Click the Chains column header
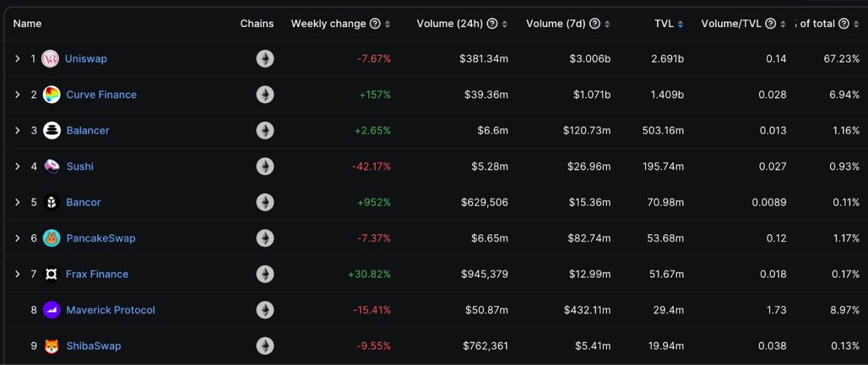The height and width of the screenshot is (365, 868). [257, 23]
